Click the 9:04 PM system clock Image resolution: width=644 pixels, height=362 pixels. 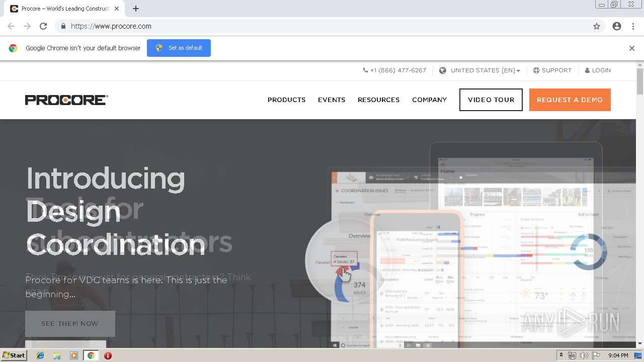[618, 355]
